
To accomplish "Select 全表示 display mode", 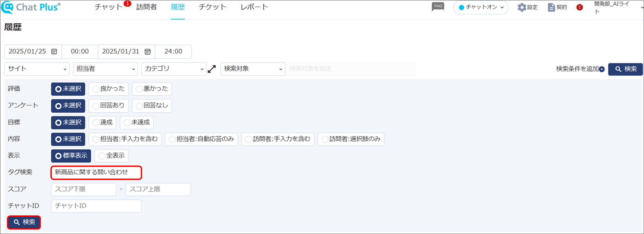I will pos(111,156).
